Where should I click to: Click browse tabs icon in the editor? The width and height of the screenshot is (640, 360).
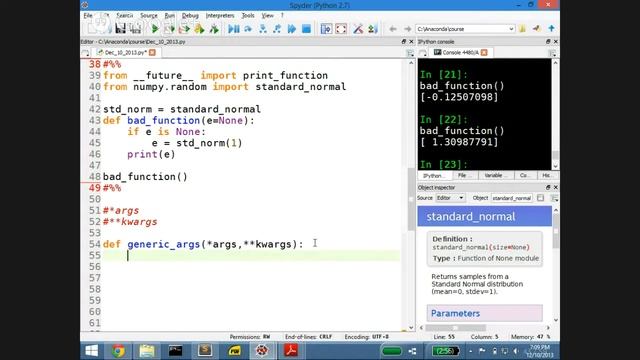pos(85,53)
